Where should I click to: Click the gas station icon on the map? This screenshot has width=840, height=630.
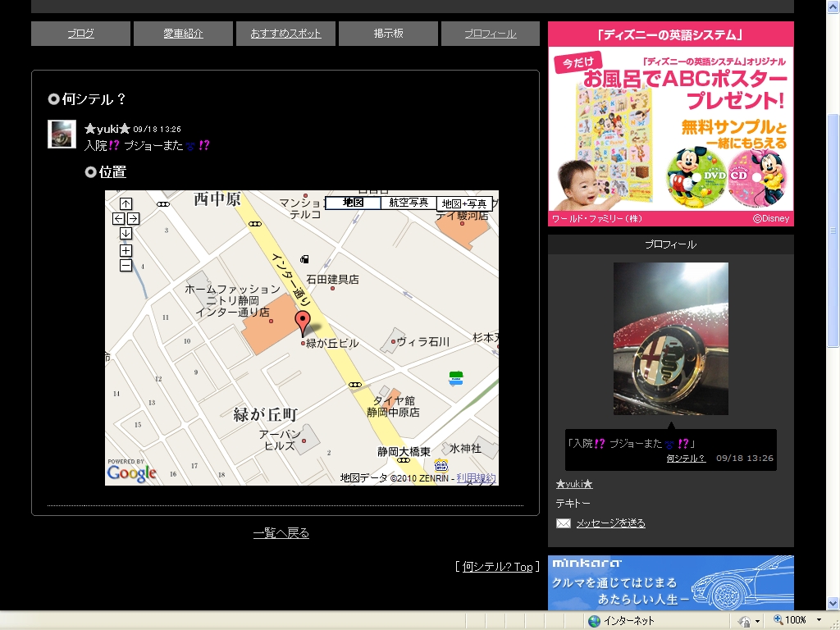(x=304, y=259)
